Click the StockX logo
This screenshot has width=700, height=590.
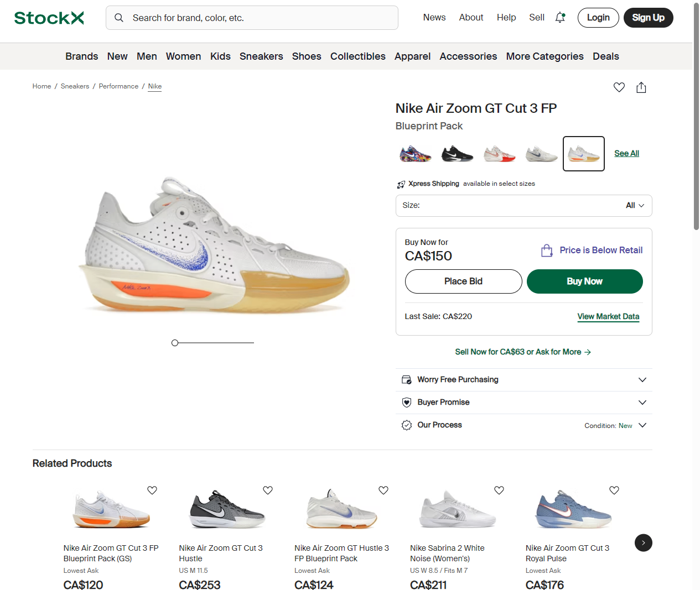[49, 18]
